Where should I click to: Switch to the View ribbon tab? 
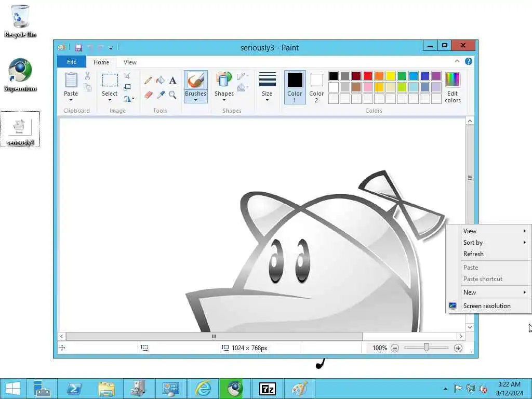point(130,62)
